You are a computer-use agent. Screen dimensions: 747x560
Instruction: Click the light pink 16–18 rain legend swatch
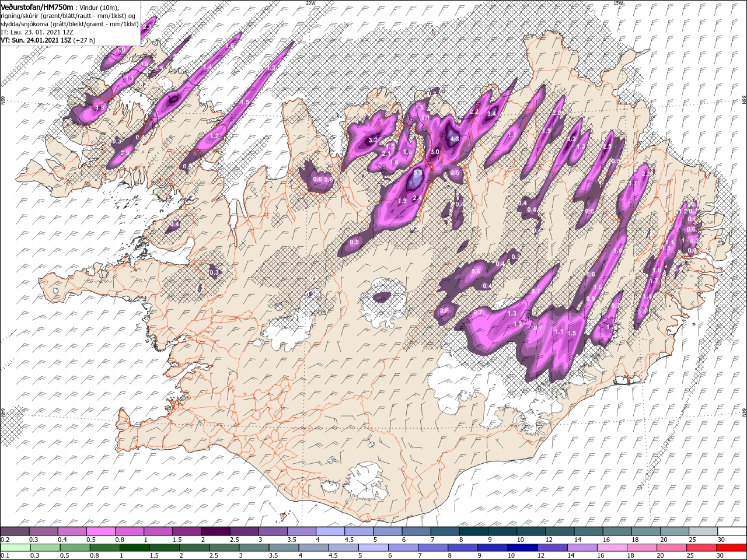[612, 548]
